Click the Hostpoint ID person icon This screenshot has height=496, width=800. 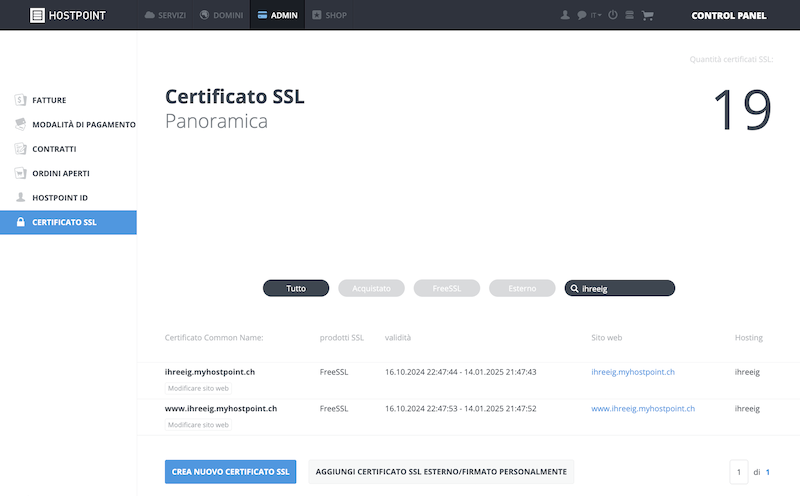coord(20,197)
